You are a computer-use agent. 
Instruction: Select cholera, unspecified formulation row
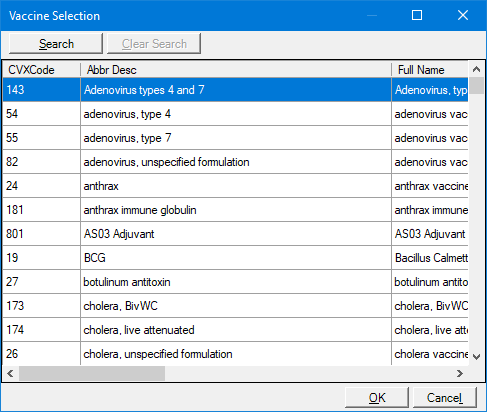point(235,353)
